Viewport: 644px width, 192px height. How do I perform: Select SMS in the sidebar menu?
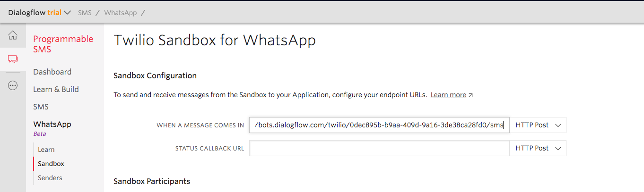(41, 107)
